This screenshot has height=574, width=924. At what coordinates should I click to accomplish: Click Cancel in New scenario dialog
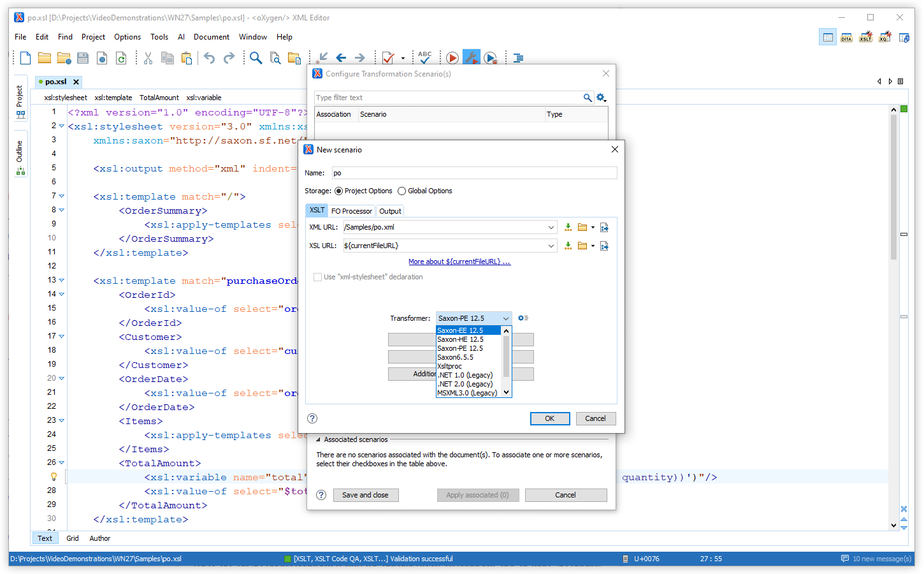click(x=596, y=418)
